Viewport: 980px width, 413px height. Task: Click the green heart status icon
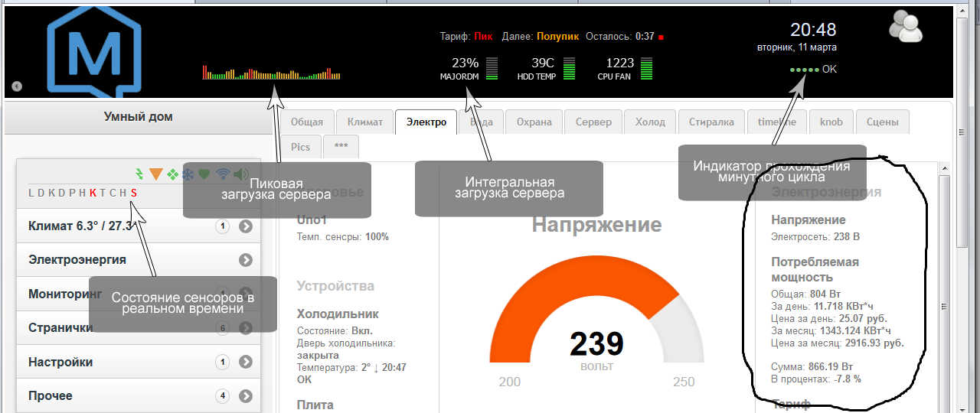[204, 174]
